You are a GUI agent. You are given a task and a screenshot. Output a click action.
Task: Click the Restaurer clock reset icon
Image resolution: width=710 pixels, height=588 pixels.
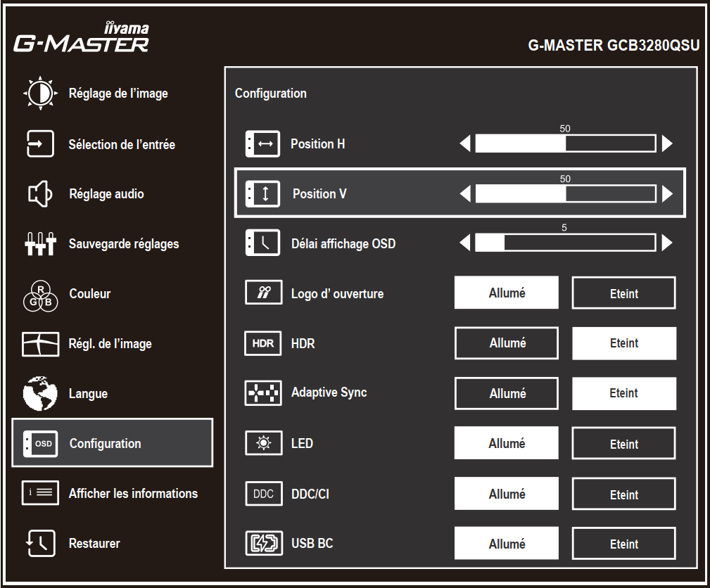39,544
